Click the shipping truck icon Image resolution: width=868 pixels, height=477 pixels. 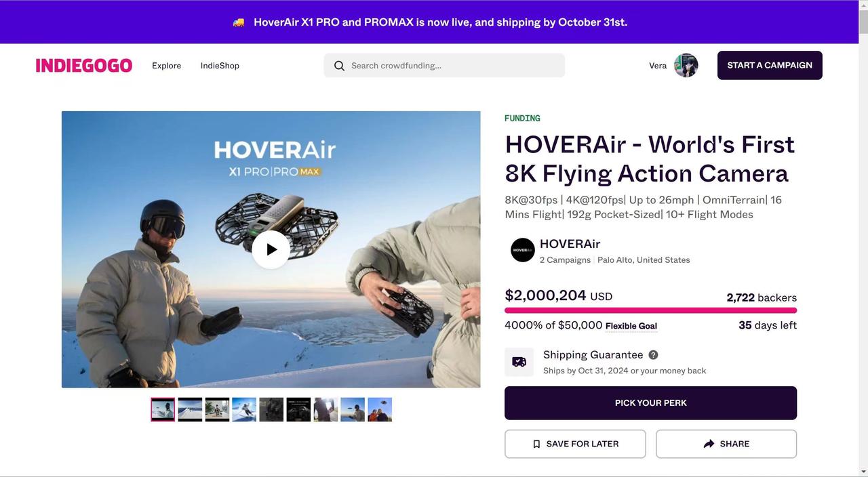(x=519, y=362)
